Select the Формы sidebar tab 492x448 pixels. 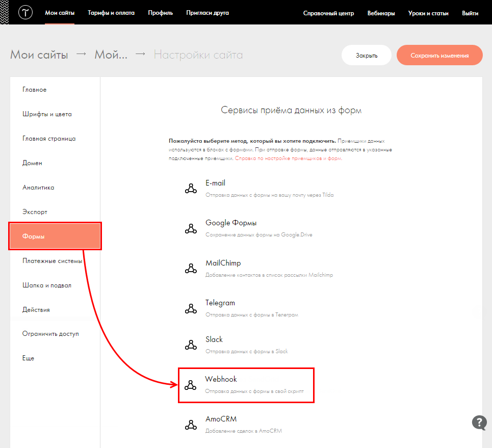(x=55, y=236)
